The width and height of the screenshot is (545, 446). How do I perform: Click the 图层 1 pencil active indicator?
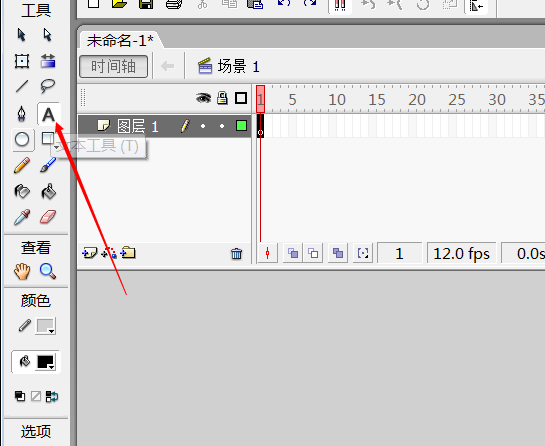pyautogui.click(x=185, y=126)
